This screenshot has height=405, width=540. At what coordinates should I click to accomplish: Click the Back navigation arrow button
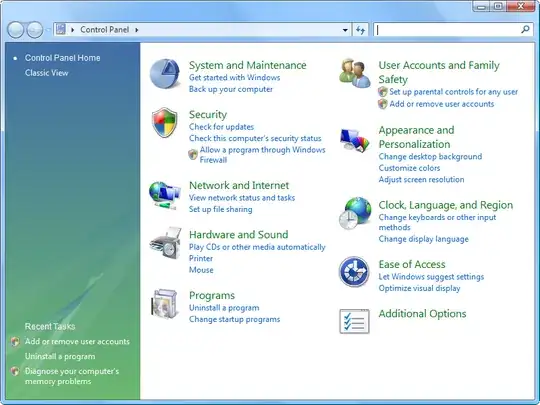[x=15, y=30]
